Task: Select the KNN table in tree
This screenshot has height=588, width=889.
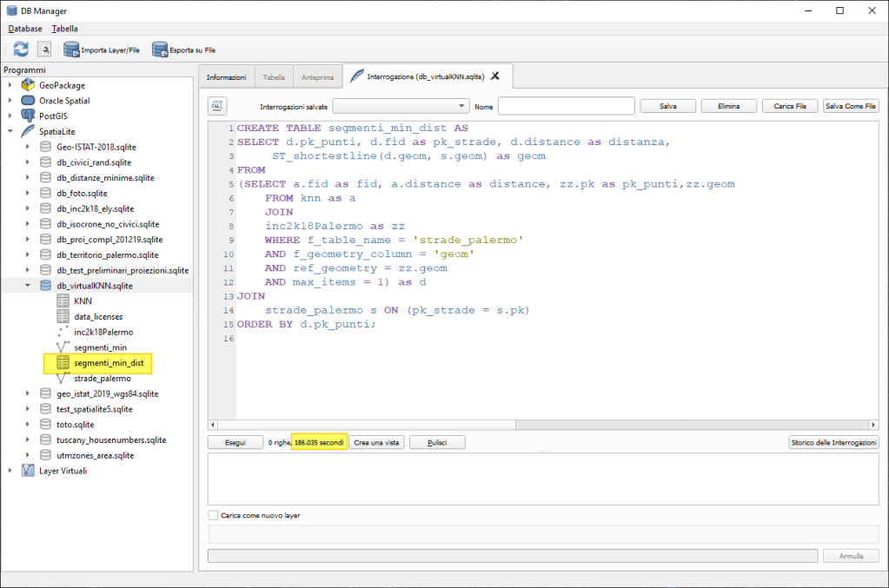Action: 83,301
